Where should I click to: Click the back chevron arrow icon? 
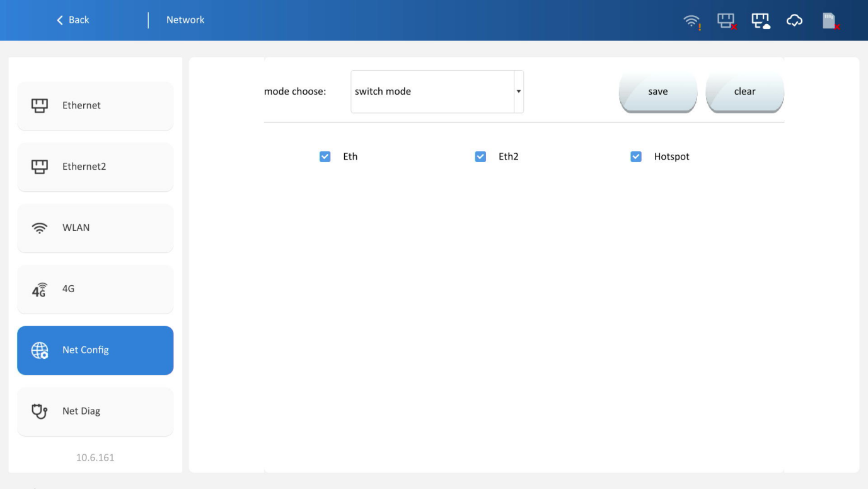60,20
